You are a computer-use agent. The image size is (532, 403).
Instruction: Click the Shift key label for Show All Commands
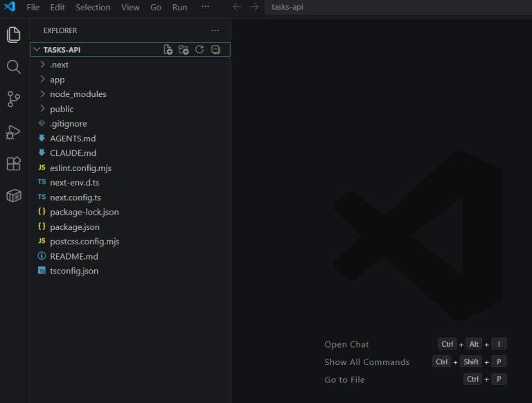coord(471,361)
